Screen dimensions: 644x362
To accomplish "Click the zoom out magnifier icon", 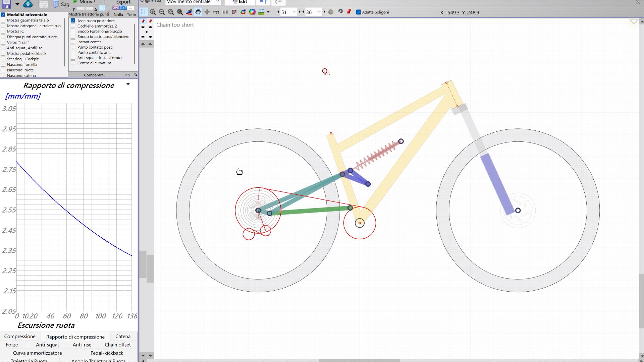I will point(162,12).
